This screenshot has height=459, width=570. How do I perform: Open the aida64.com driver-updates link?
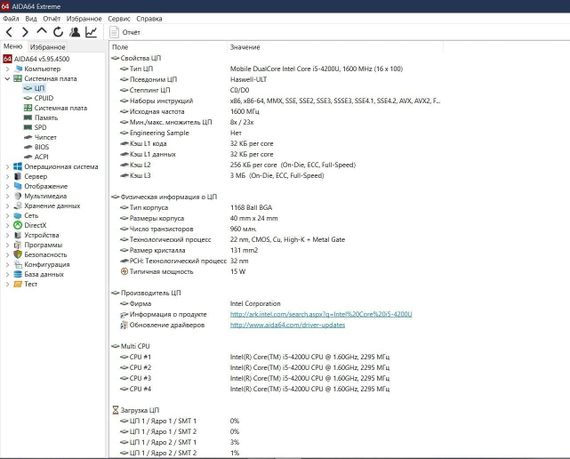(288, 325)
